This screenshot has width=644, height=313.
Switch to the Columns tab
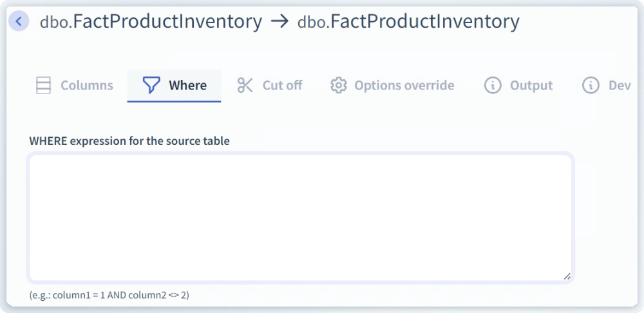coord(86,86)
